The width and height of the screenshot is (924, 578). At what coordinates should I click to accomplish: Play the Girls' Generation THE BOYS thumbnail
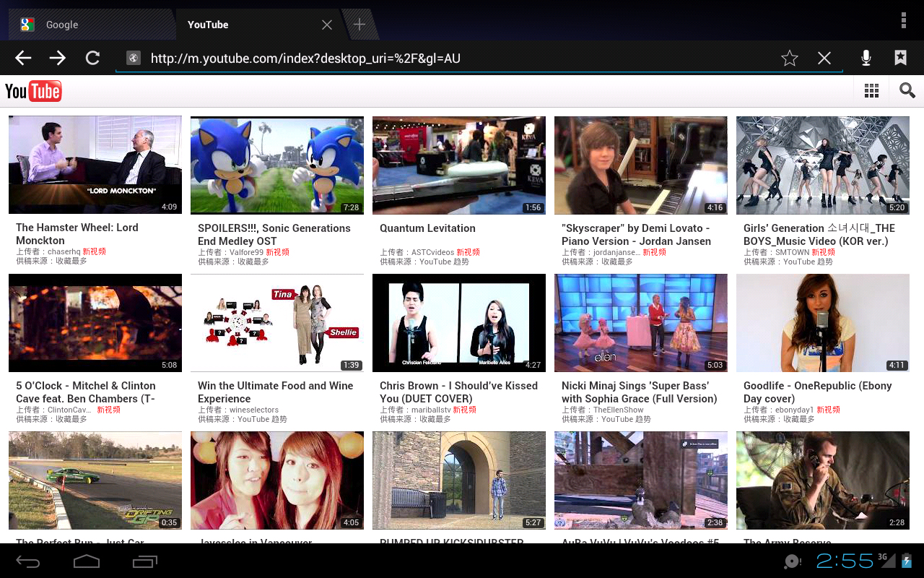(x=823, y=165)
